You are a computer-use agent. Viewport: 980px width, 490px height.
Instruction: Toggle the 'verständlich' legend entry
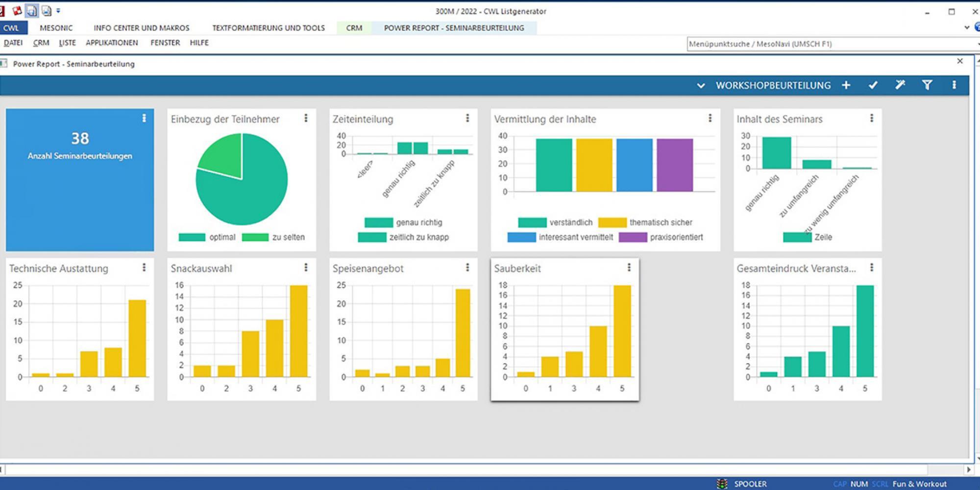555,222
